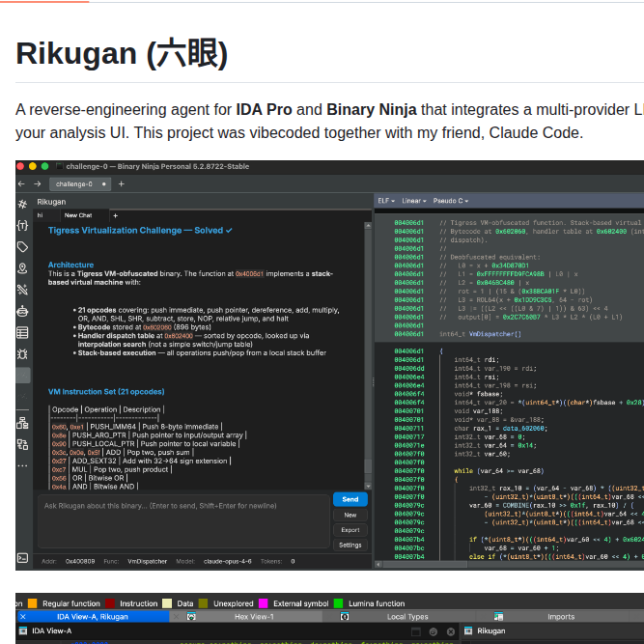Click the chat panel scroll up arrow
644x644 pixels.
368,226
